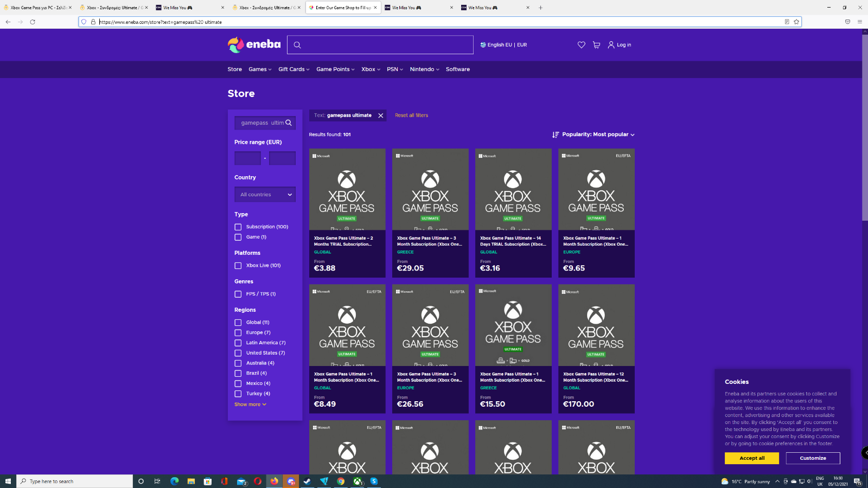Click the eneba logo
This screenshot has height=488, width=868.
[254, 44]
